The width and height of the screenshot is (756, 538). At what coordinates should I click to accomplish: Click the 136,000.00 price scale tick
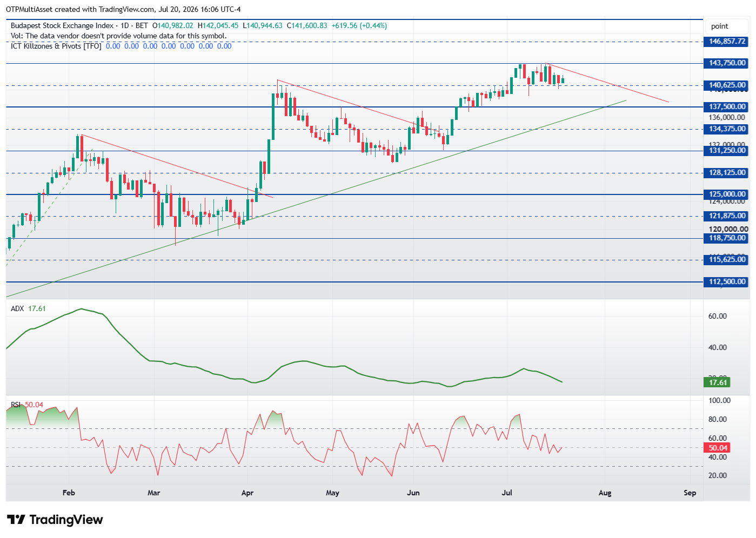[727, 117]
